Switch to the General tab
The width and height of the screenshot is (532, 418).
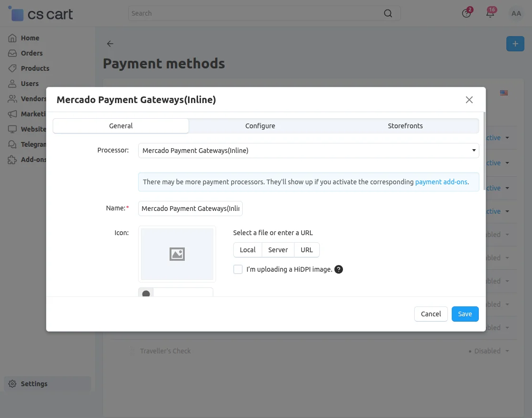(x=121, y=126)
